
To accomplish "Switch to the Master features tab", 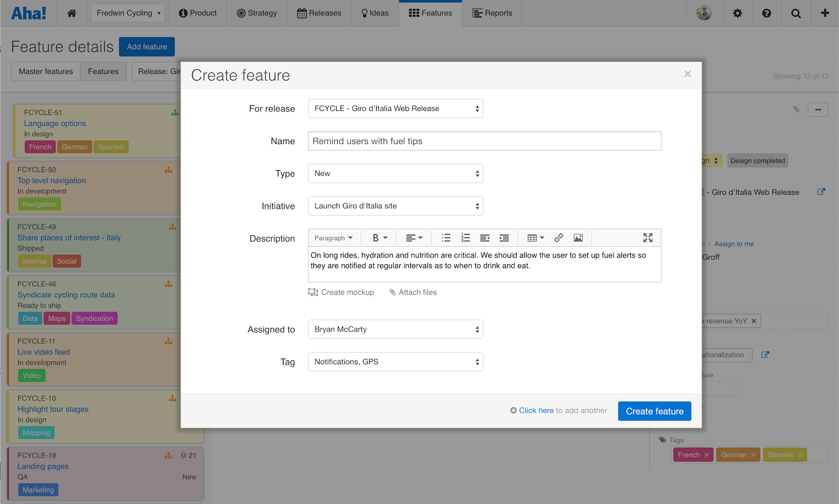I will coord(45,71).
